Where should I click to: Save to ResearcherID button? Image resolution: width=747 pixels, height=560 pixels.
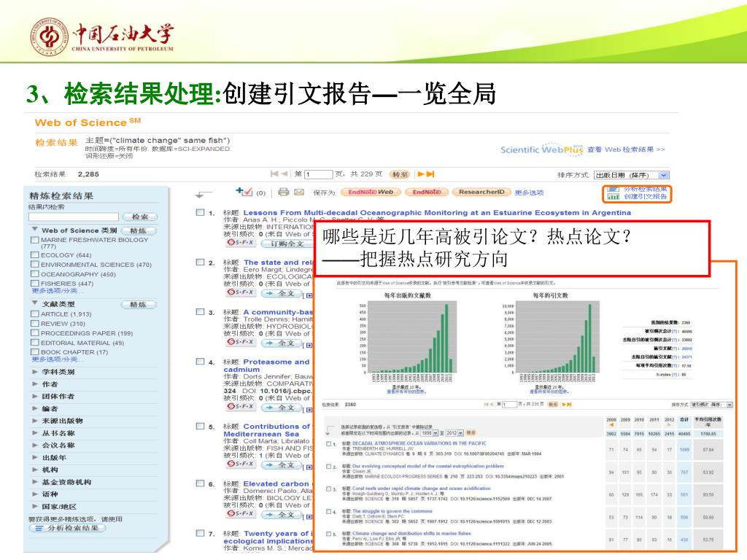tap(481, 192)
